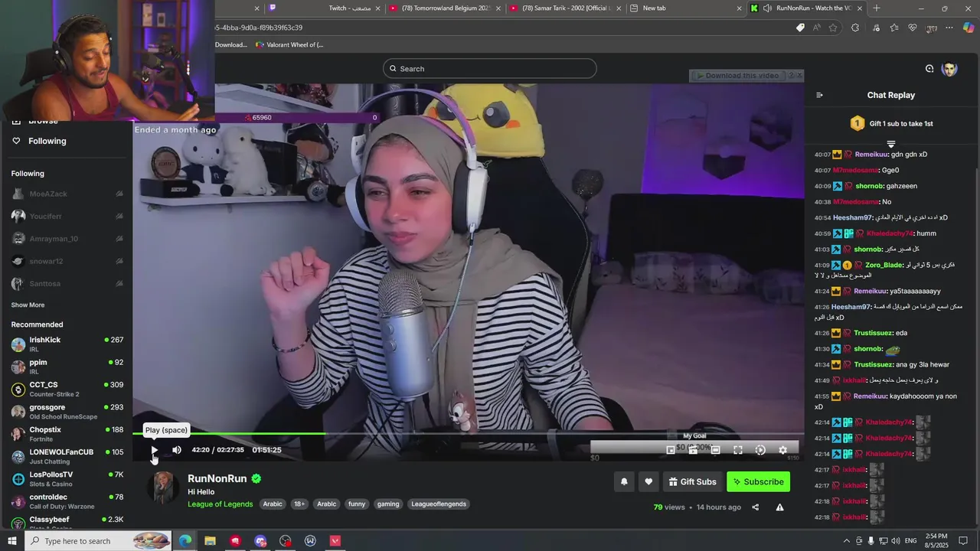Expand the following list with Show More
The height and width of the screenshot is (551, 980).
[28, 305]
